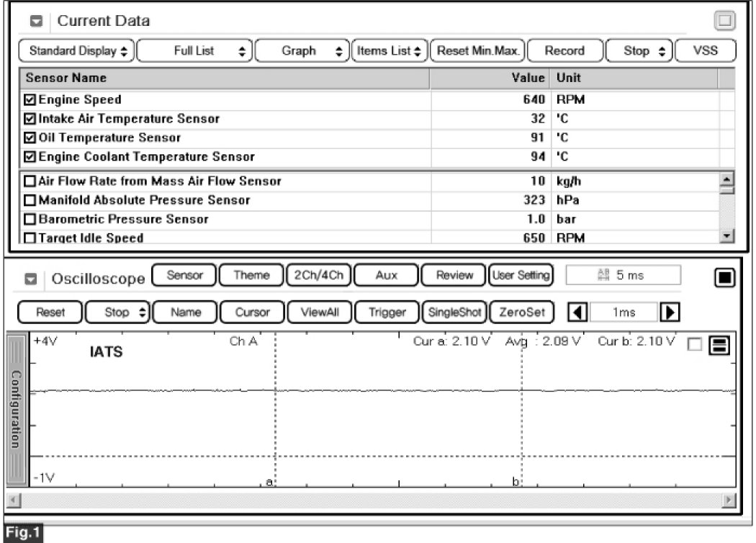The height and width of the screenshot is (543, 756).
Task: Click the Sensor Name column header
Action: point(224,78)
